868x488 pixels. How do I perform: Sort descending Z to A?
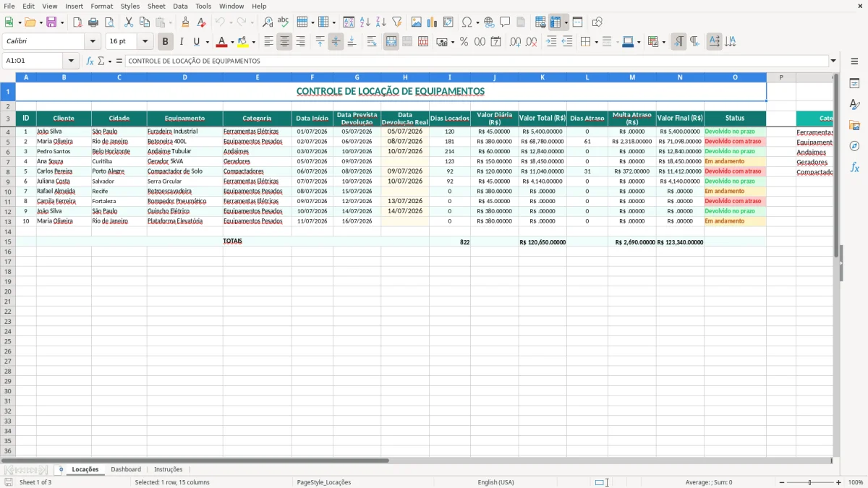381,22
